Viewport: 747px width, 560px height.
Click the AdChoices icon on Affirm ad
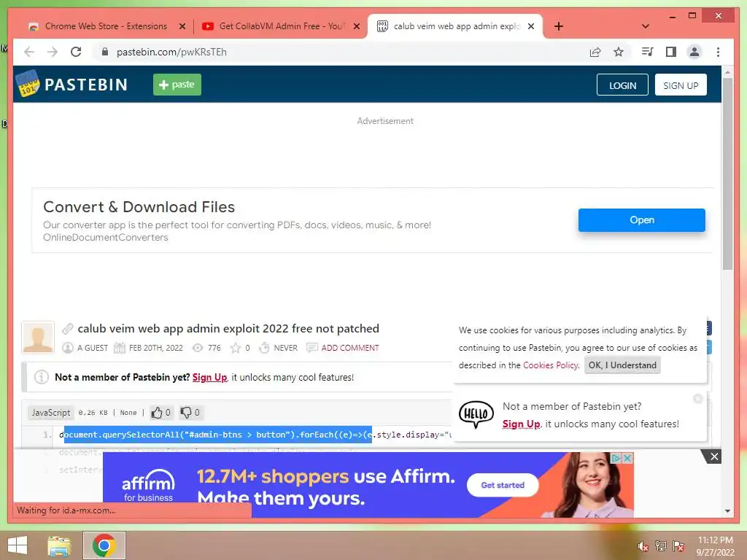click(616, 458)
